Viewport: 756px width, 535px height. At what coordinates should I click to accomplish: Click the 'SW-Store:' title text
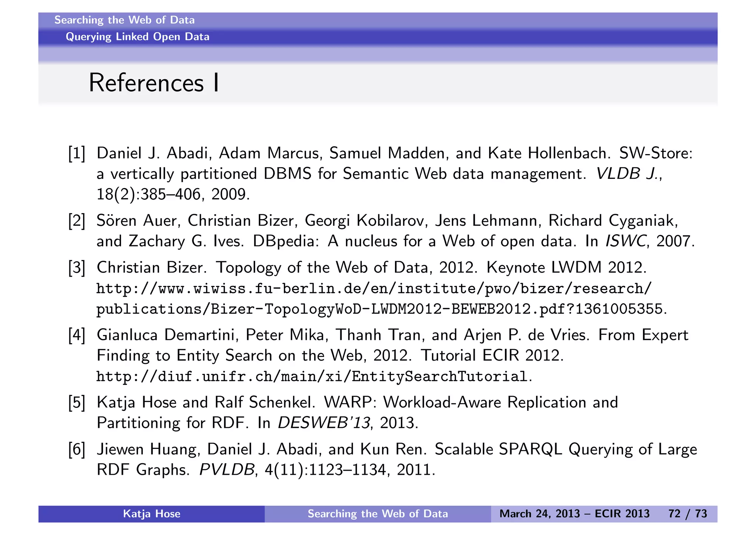pos(656,153)
